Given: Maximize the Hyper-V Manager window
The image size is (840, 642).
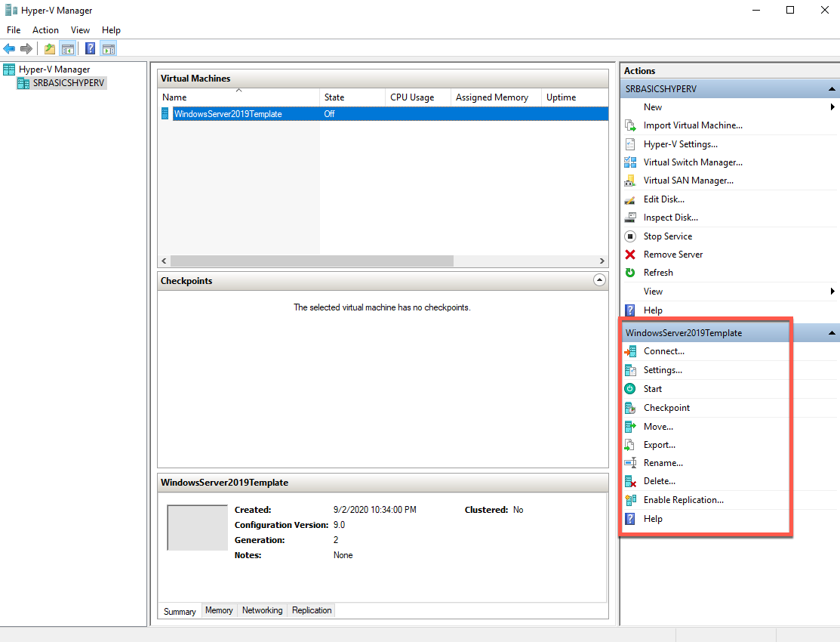Looking at the screenshot, I should (790, 10).
